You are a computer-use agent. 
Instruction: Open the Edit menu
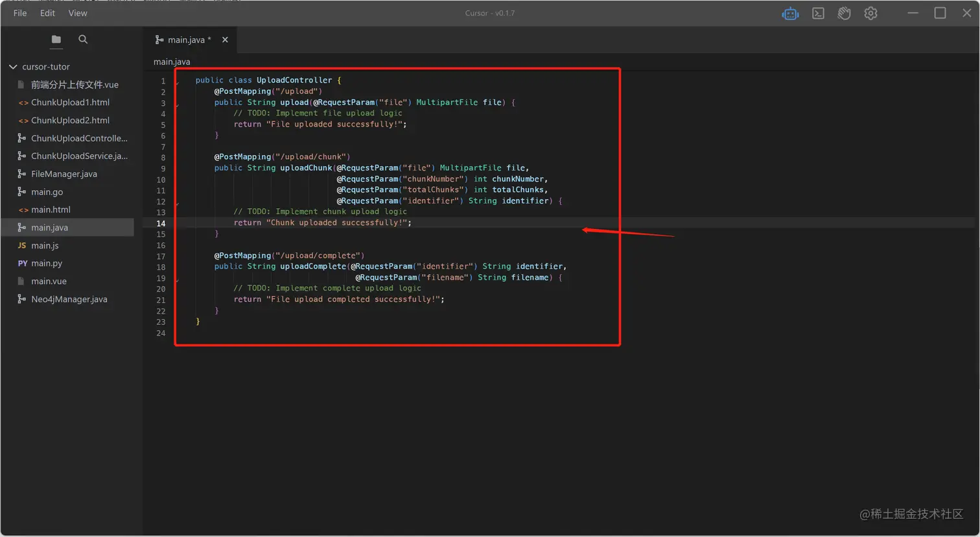[x=47, y=13]
